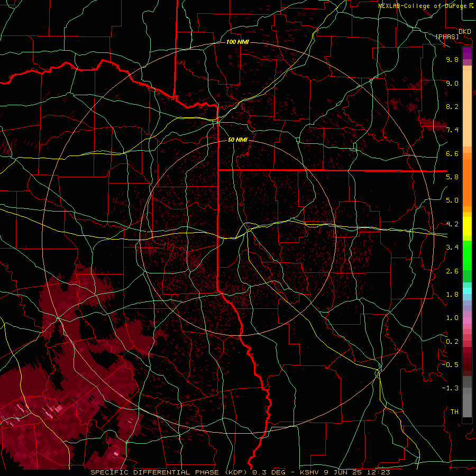Click the 6.6 value on the color scale
The image size is (476, 476).
click(x=452, y=153)
